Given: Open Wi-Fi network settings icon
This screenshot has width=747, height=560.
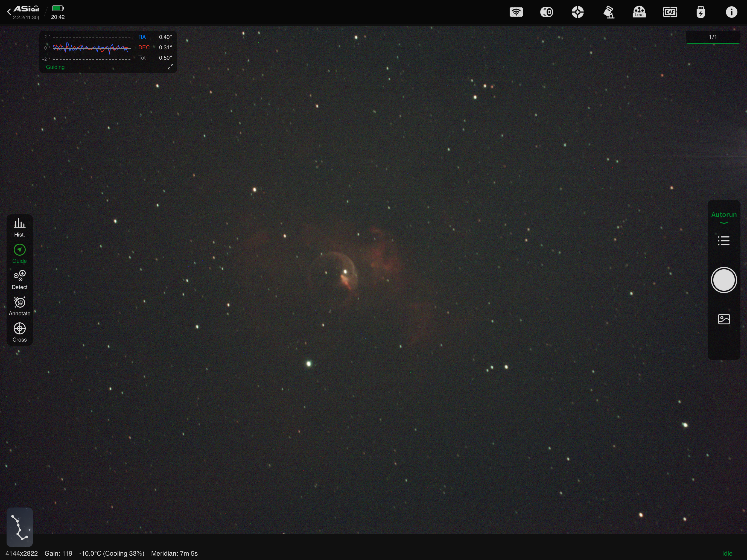Looking at the screenshot, I should pyautogui.click(x=516, y=13).
